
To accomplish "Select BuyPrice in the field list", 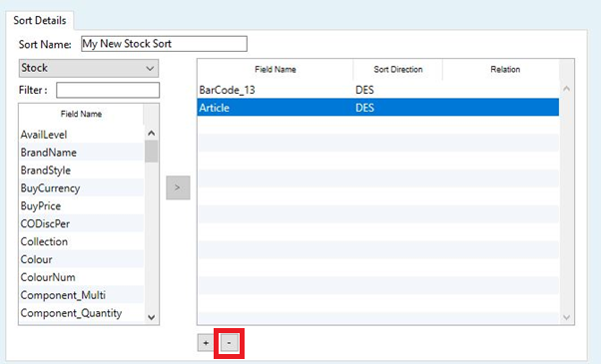I will (81, 205).
